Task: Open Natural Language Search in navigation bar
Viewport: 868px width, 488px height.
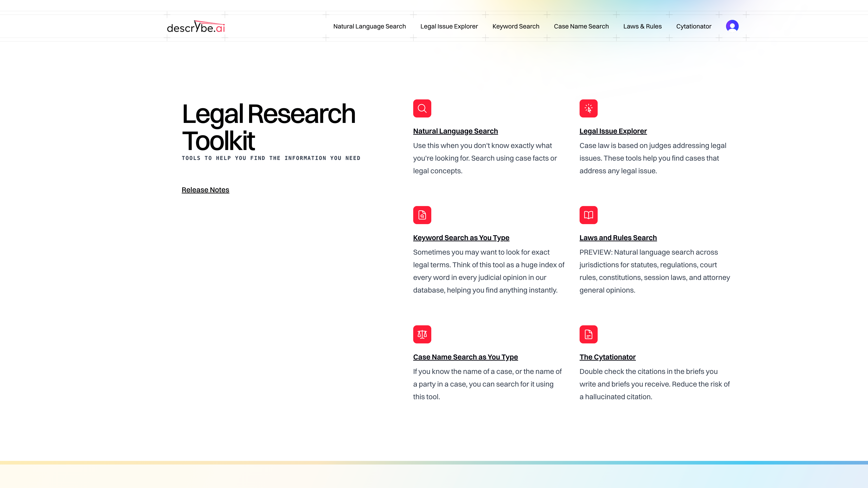Action: [369, 26]
